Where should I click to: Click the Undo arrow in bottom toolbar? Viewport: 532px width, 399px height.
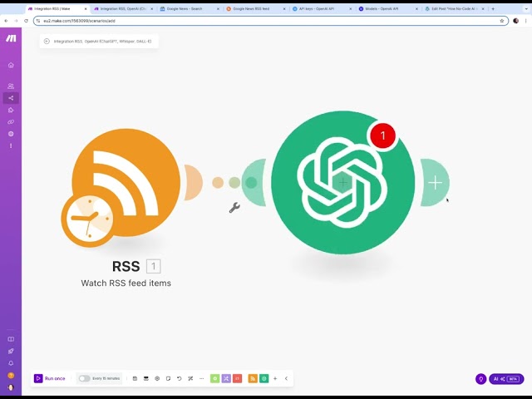click(x=180, y=378)
